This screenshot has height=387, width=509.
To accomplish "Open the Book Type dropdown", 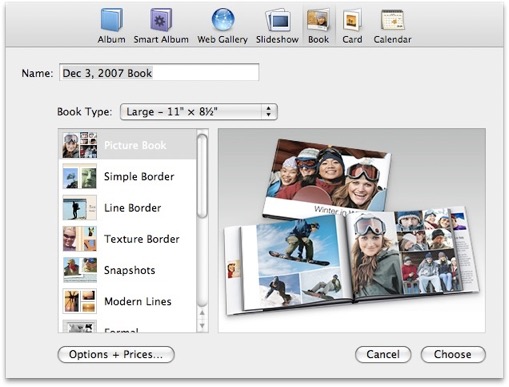I will pos(199,112).
